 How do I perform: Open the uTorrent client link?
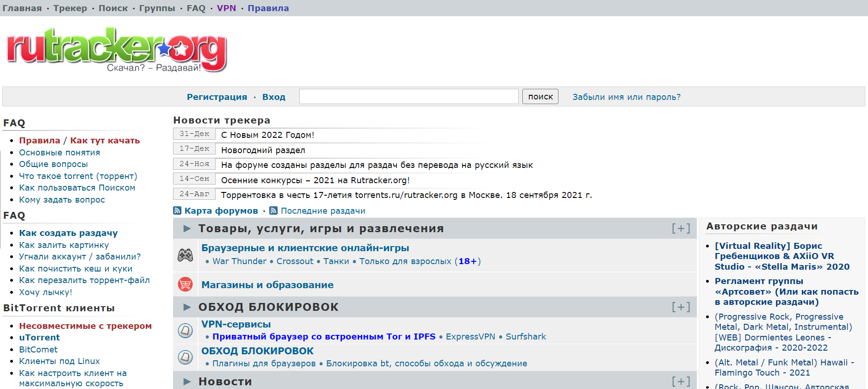click(39, 338)
